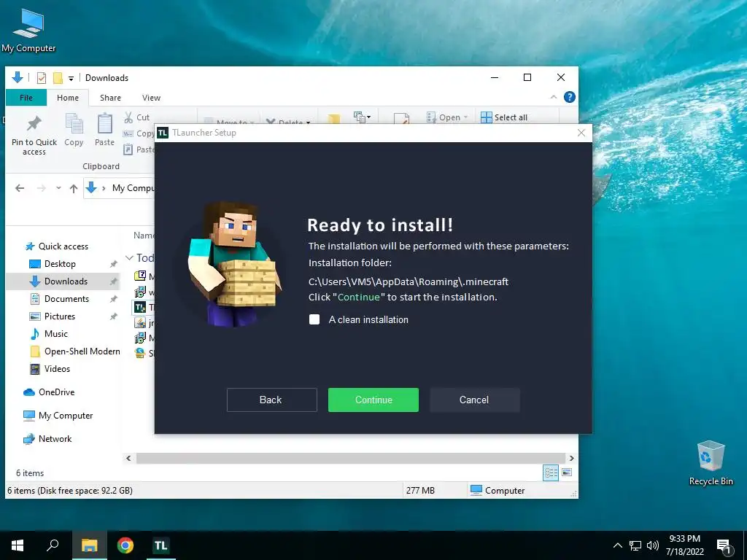
Task: Open the recent locations dropdown arrow
Action: pos(58,188)
